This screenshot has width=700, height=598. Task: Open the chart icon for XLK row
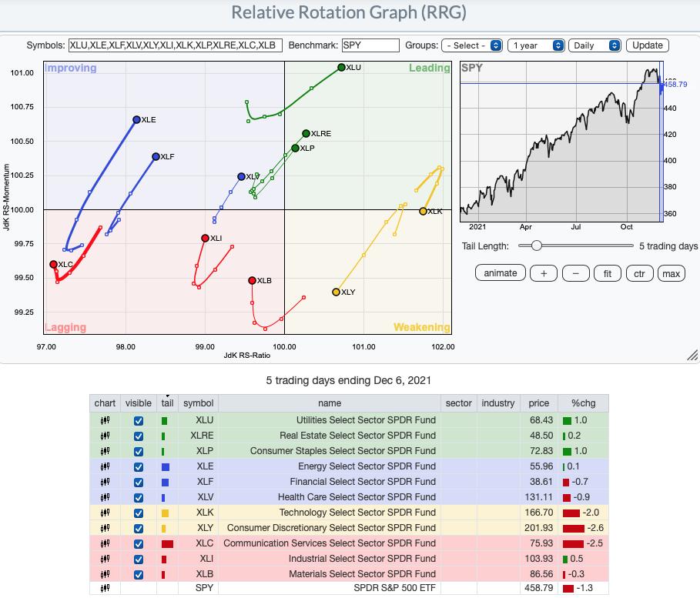105,513
